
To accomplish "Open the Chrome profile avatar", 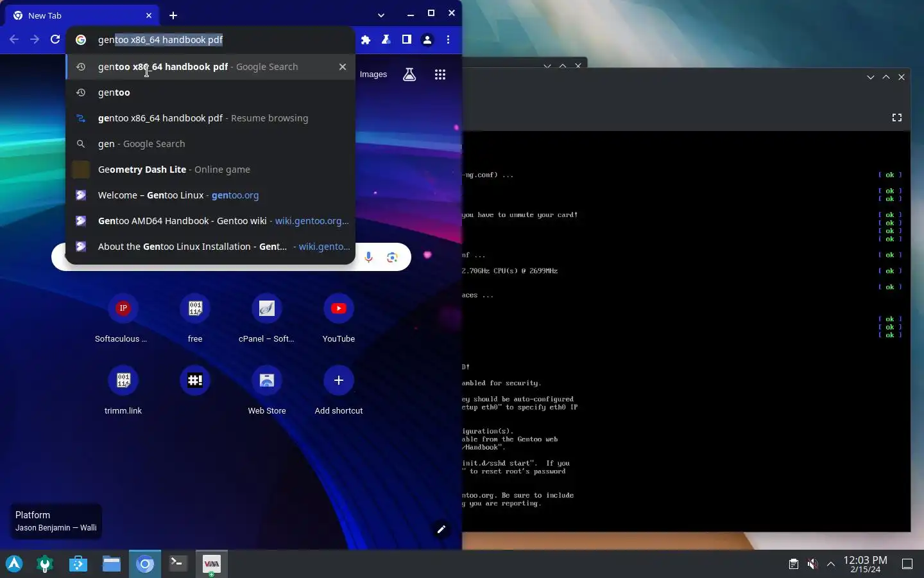I will tap(427, 40).
